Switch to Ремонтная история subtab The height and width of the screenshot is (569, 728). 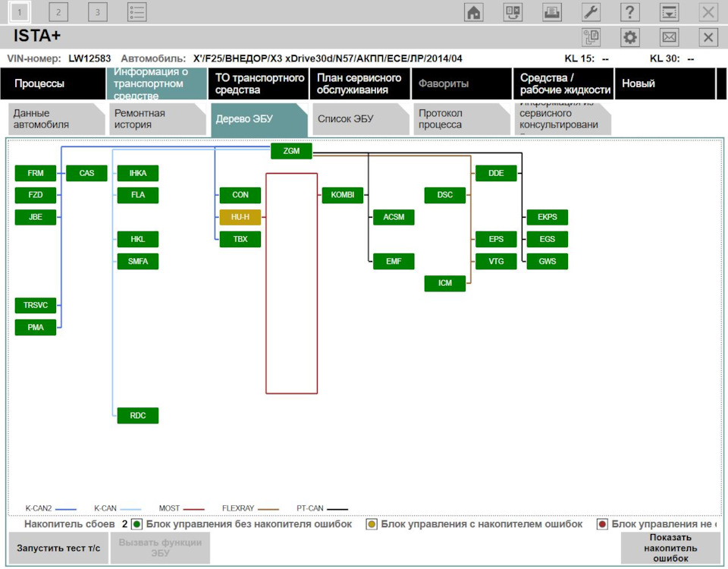pyautogui.click(x=158, y=119)
